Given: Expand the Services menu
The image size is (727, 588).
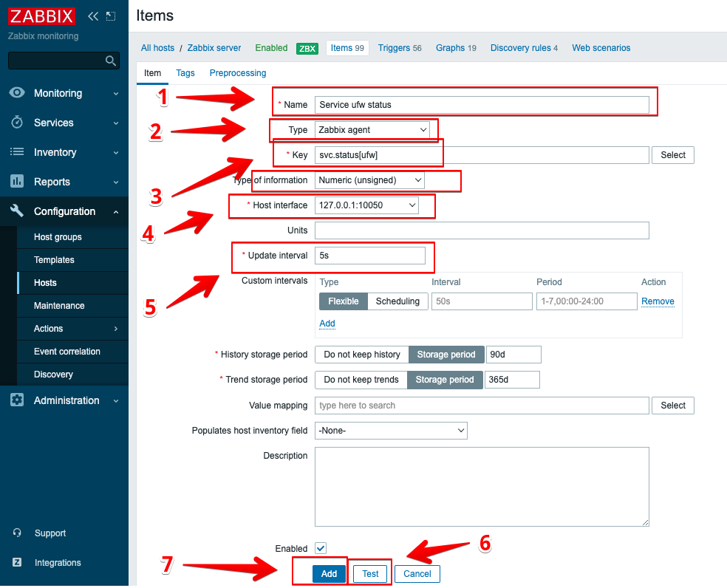Looking at the screenshot, I should [115, 123].
